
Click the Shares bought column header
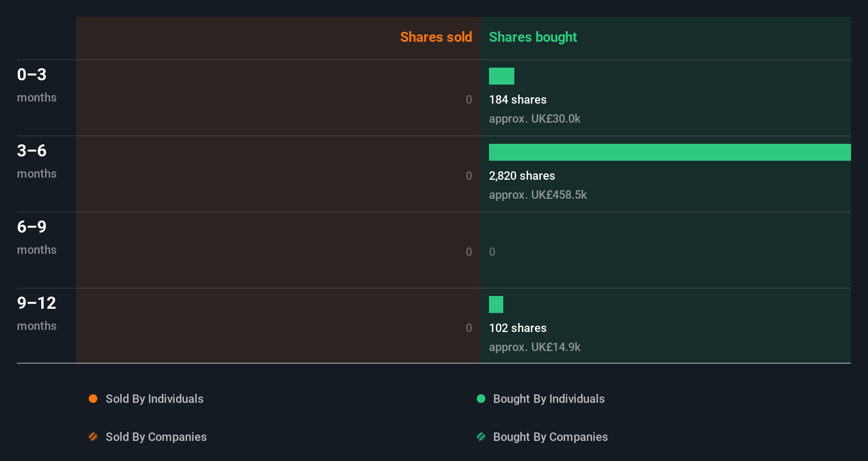point(533,37)
